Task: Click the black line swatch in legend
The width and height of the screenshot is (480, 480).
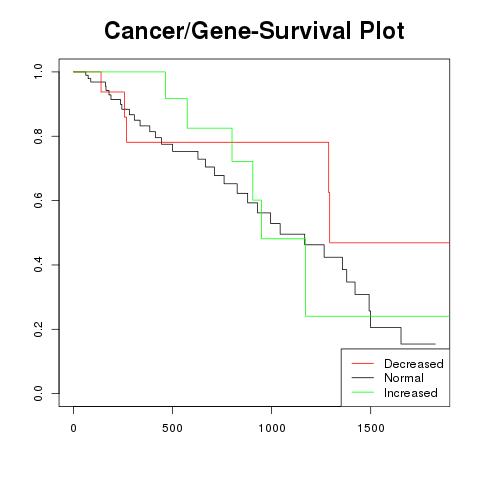Action: click(363, 378)
